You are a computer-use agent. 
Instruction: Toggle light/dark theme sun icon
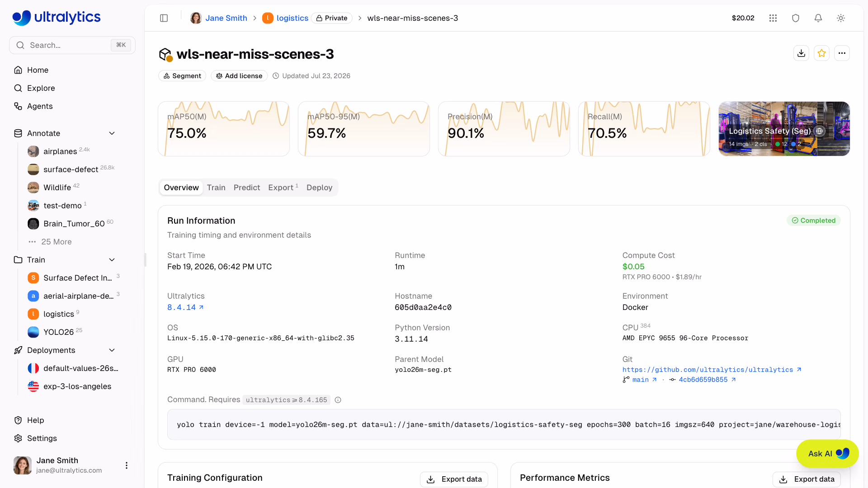(x=841, y=18)
